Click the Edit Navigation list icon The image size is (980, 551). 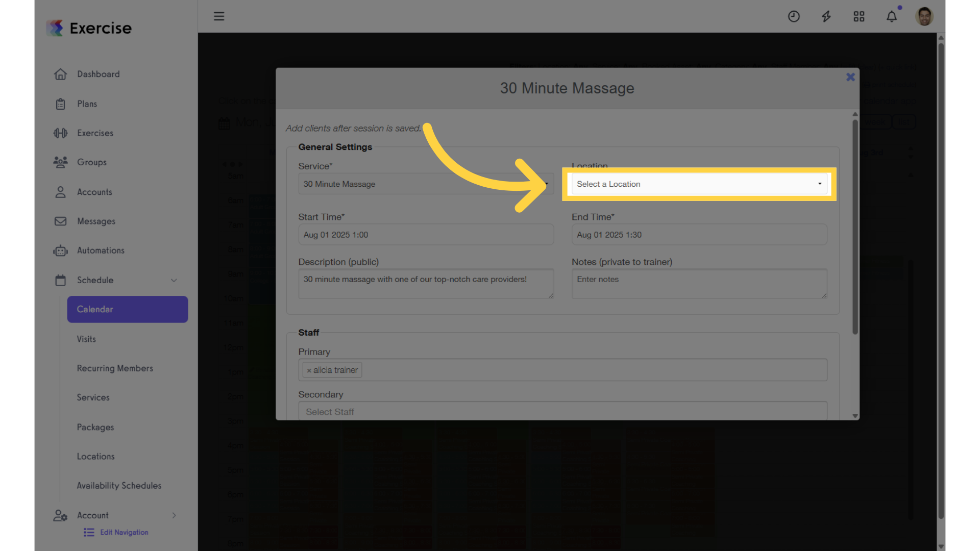(89, 533)
